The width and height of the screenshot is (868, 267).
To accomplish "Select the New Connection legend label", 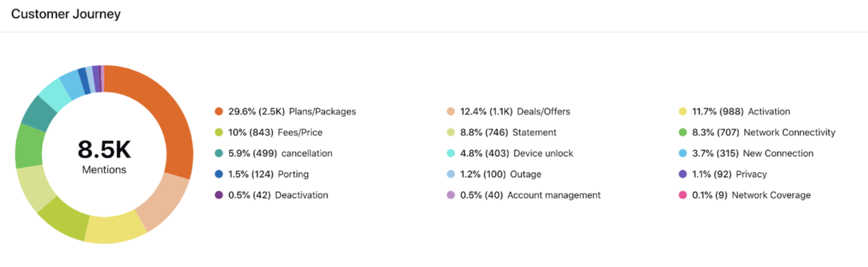I will 778,153.
